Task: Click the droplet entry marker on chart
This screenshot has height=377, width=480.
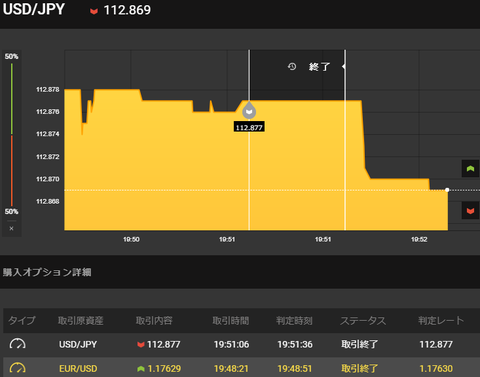Action: [249, 110]
